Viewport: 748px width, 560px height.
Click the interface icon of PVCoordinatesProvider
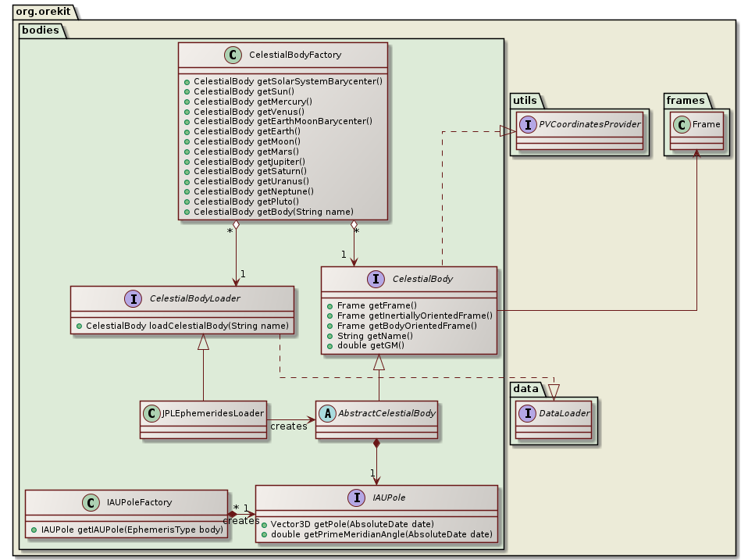pyautogui.click(x=528, y=124)
